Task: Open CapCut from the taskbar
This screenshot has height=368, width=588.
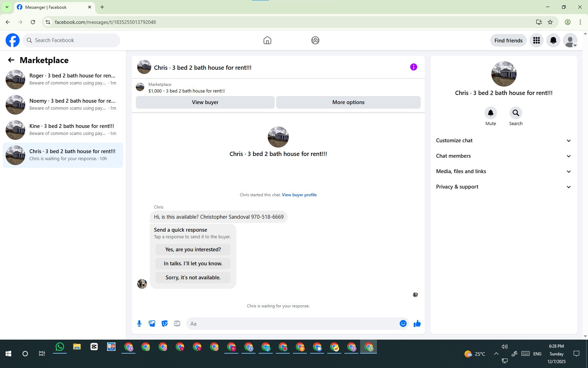Action: tap(94, 347)
